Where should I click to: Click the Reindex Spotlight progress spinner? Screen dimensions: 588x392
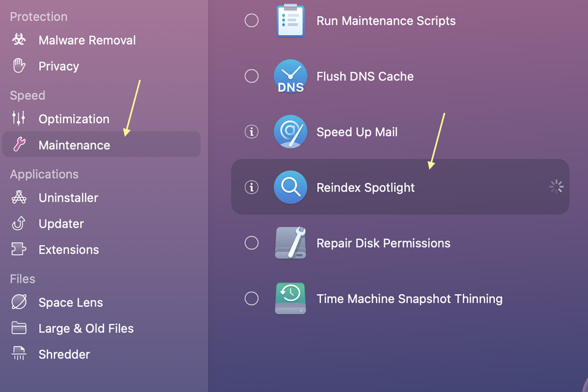coord(556,187)
